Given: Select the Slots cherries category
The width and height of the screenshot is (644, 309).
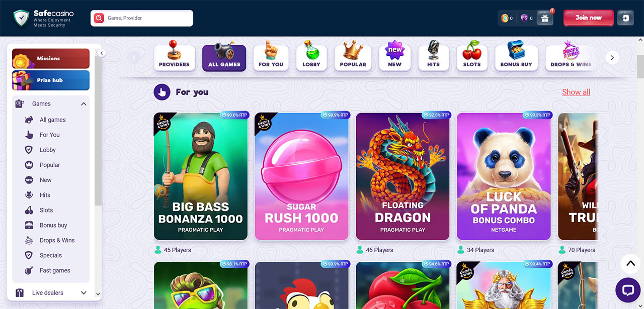Looking at the screenshot, I should (471, 55).
